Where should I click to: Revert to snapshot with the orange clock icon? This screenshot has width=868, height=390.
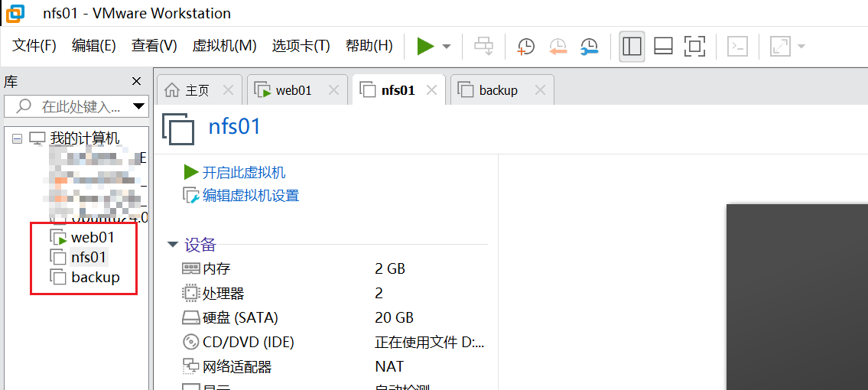[558, 47]
